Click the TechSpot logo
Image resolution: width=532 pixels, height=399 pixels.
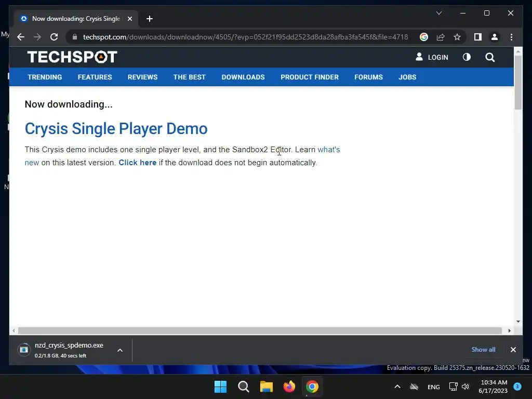pos(72,57)
